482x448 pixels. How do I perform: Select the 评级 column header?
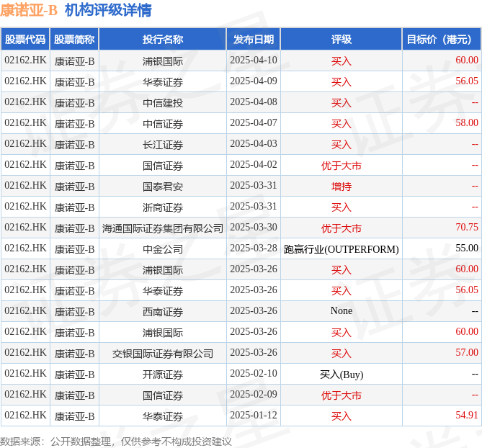[342, 40]
